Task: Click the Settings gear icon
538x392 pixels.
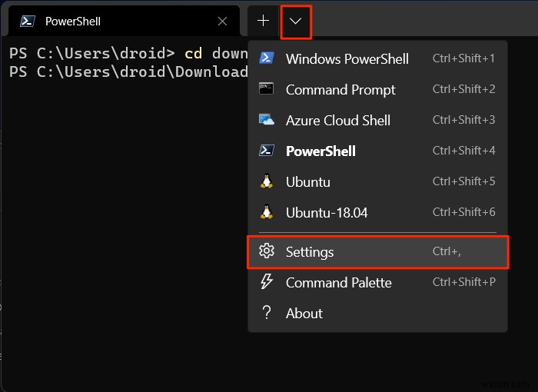Action: (267, 251)
